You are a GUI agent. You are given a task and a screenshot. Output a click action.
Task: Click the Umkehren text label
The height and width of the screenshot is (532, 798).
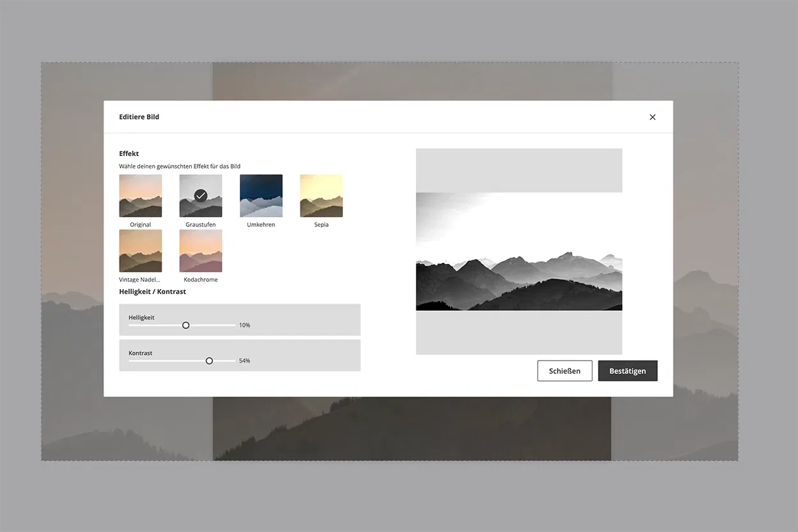[x=261, y=225]
